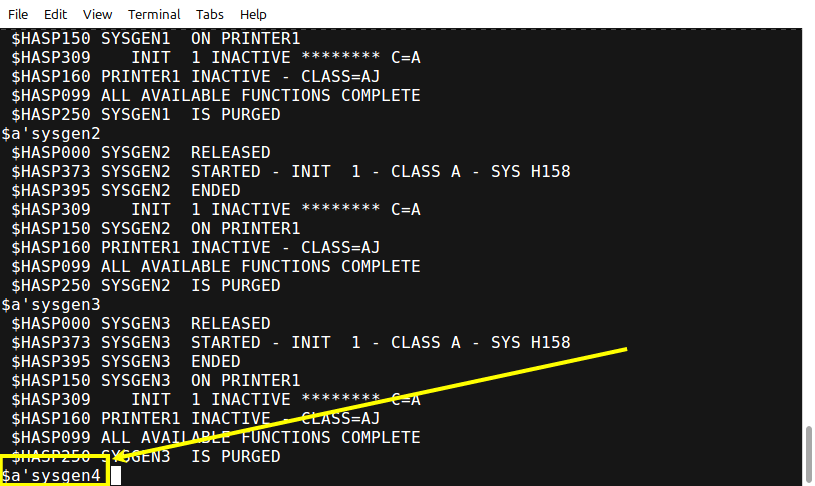
Task: Click the highlighted $a'sysgen4 command
Action: 51,475
